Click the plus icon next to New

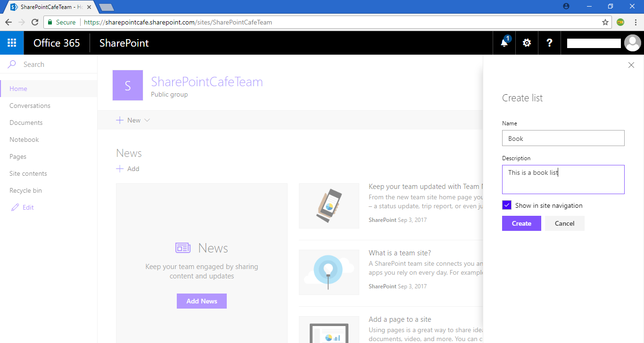point(120,120)
